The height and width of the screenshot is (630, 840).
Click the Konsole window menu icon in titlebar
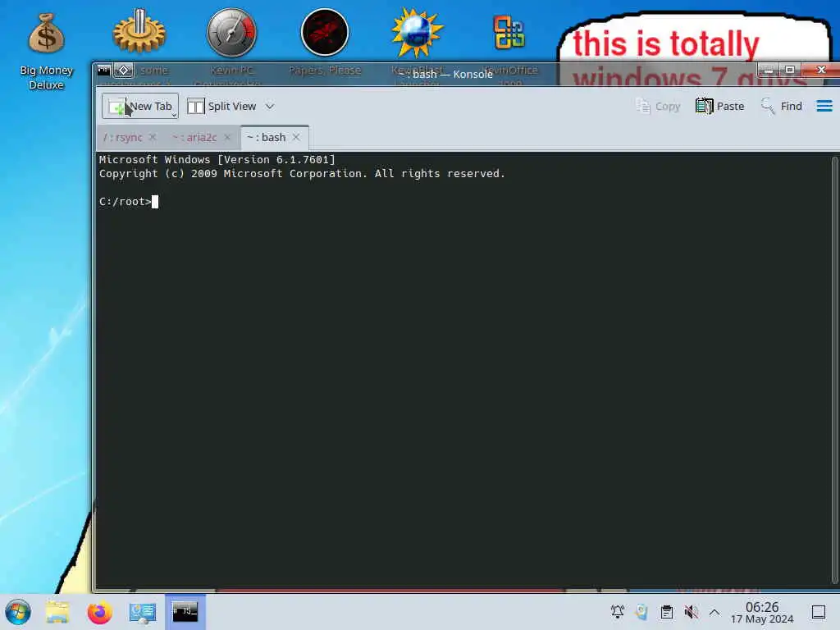point(104,71)
